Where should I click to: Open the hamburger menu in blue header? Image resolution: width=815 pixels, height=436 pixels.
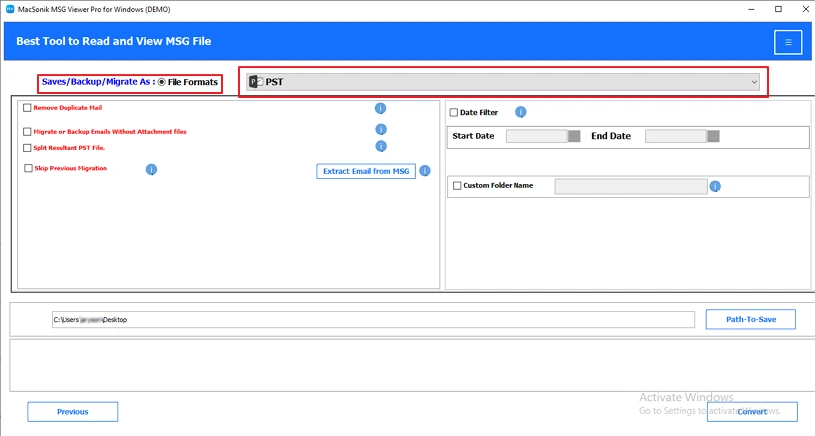point(788,42)
